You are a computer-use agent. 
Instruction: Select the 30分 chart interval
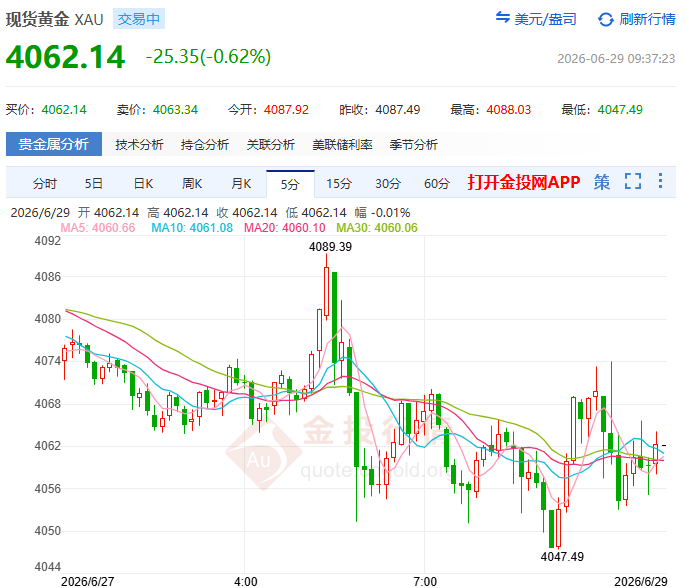pyautogui.click(x=388, y=184)
